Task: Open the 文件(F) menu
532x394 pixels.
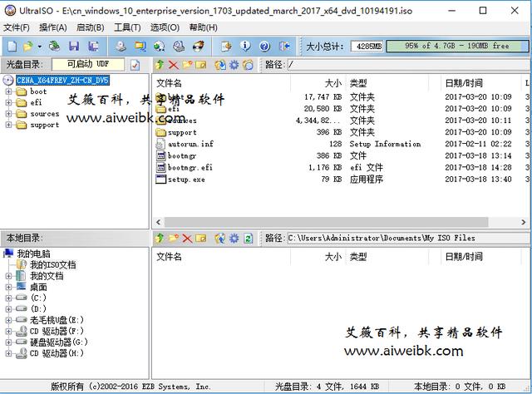Action: pos(17,27)
